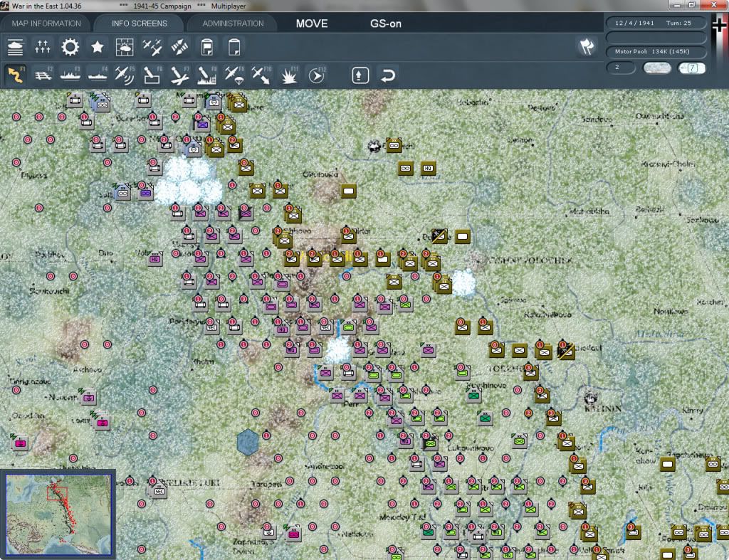Viewport: 729px width, 560px height.
Task: Select the F11 explosion combat icon
Action: (x=289, y=75)
